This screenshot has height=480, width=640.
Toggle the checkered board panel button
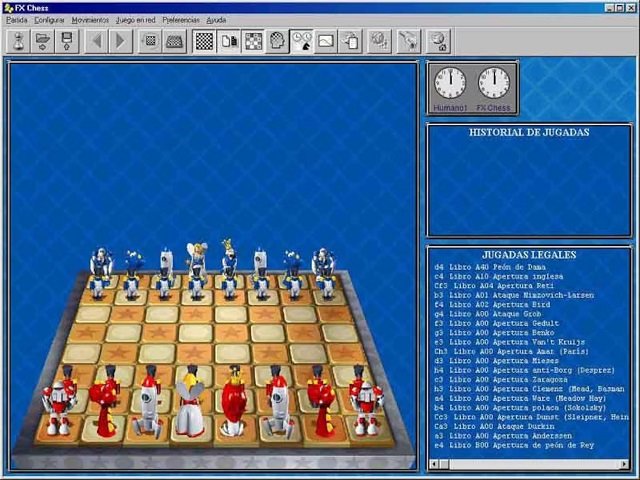pyautogui.click(x=204, y=41)
